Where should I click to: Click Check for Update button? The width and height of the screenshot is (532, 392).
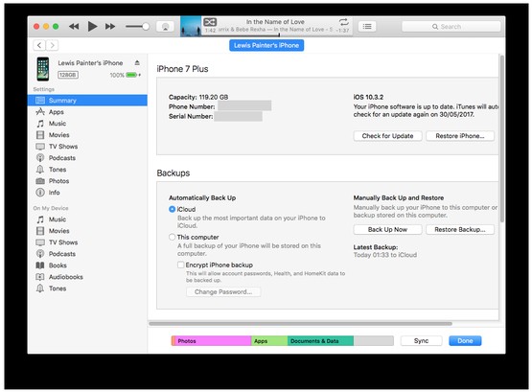click(x=387, y=136)
